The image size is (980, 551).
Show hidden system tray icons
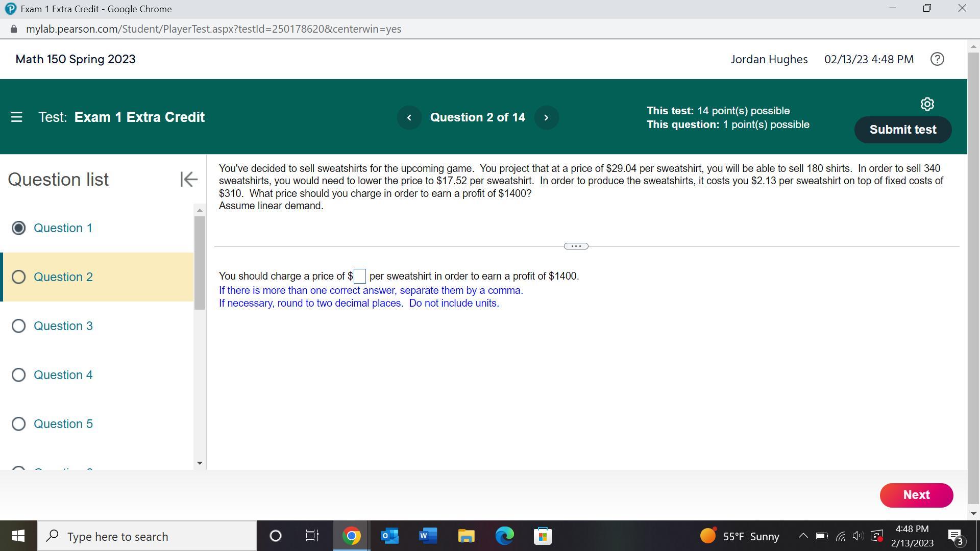tap(802, 536)
